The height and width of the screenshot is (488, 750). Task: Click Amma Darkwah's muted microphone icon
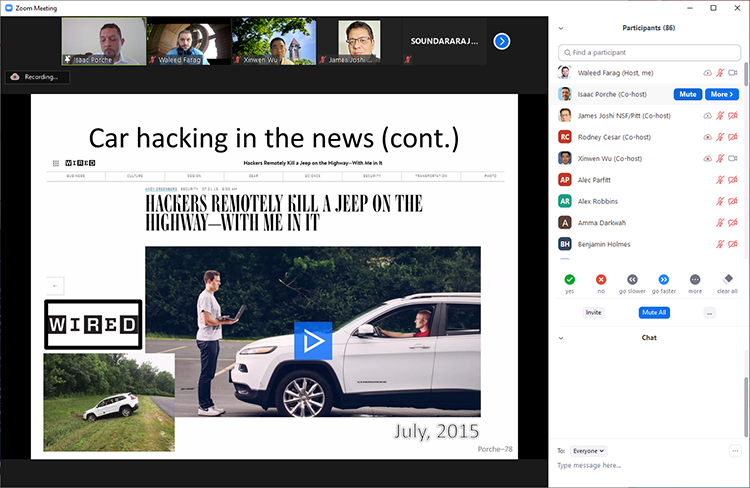click(x=720, y=223)
